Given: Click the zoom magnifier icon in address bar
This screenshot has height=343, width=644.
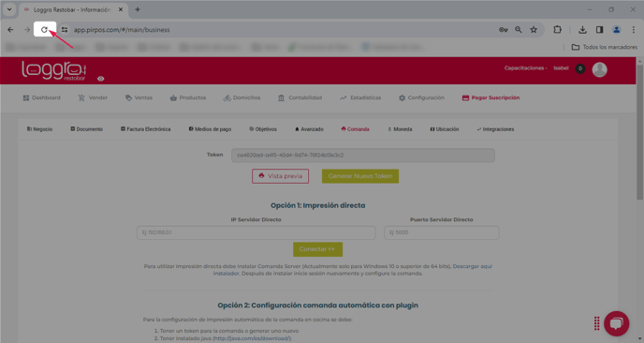Looking at the screenshot, I should tap(519, 30).
